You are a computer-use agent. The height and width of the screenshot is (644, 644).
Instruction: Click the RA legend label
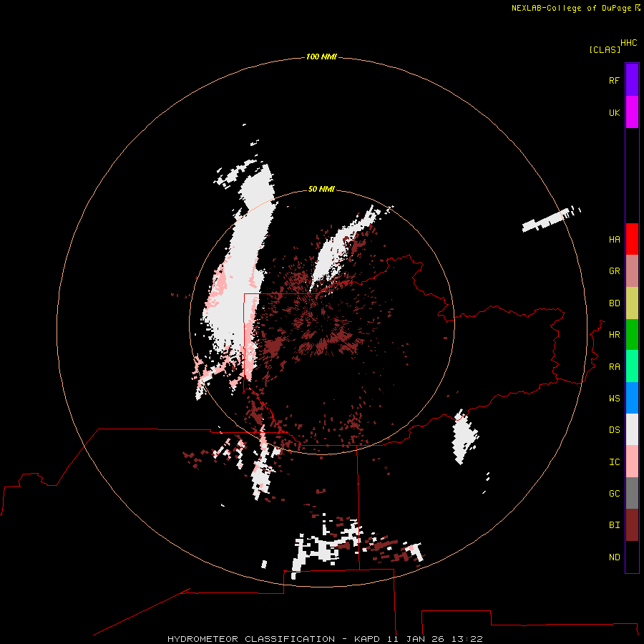pos(614,367)
